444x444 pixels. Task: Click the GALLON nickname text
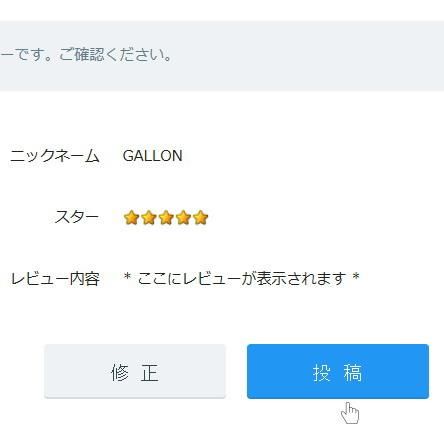pos(153,156)
